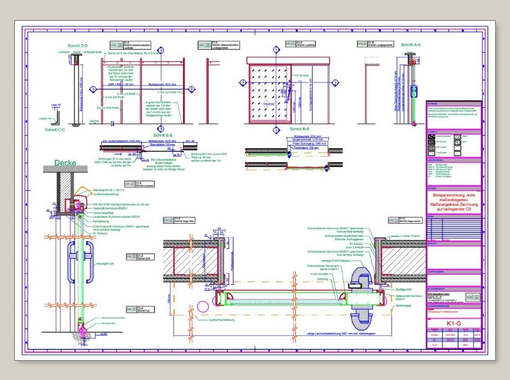Click the Decke heading label
The height and width of the screenshot is (380, 510).
(65, 163)
